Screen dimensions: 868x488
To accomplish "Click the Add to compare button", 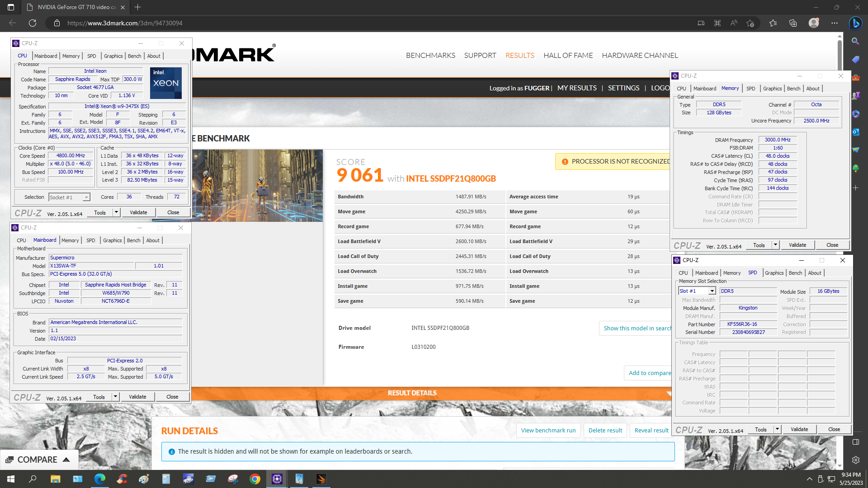I will [x=649, y=373].
